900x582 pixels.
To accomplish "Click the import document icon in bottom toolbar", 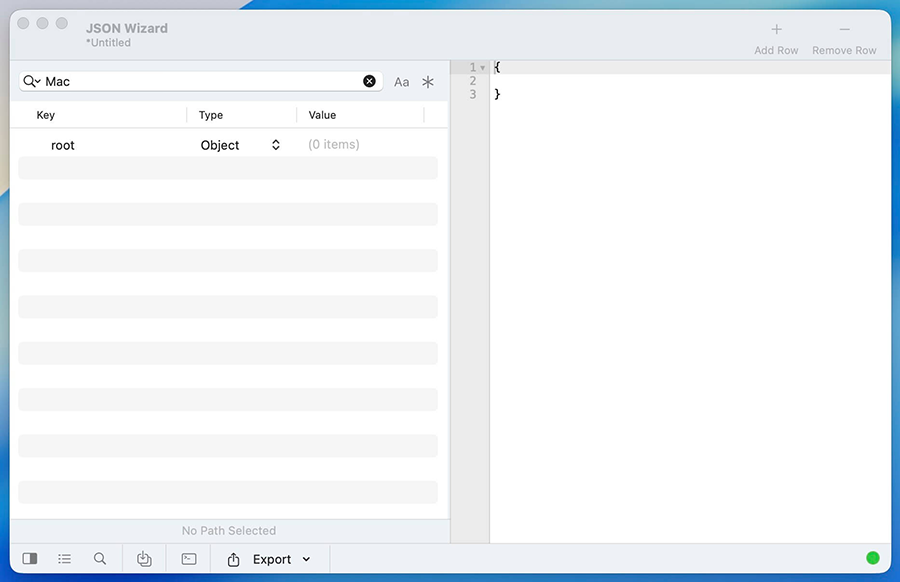I will coord(144,559).
